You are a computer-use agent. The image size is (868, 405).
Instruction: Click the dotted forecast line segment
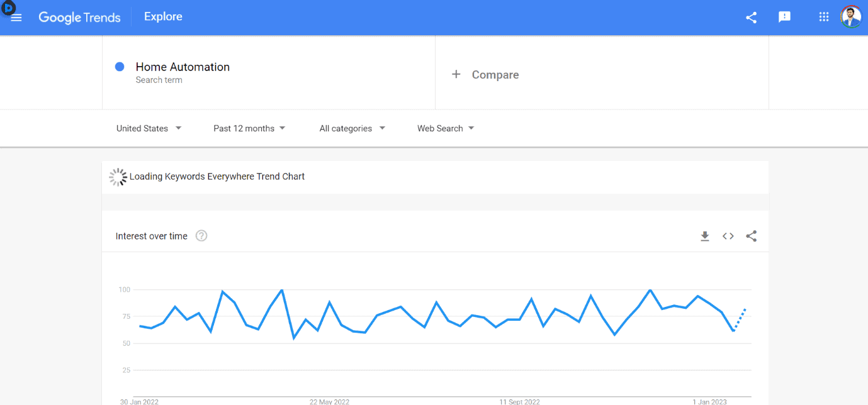click(x=740, y=319)
